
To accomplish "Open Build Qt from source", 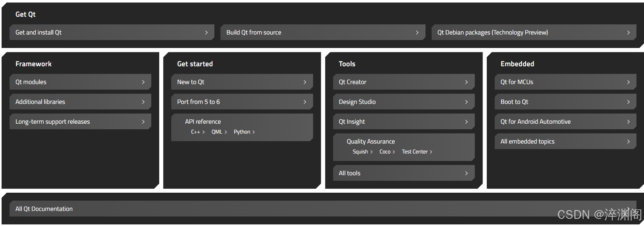I will tap(322, 33).
